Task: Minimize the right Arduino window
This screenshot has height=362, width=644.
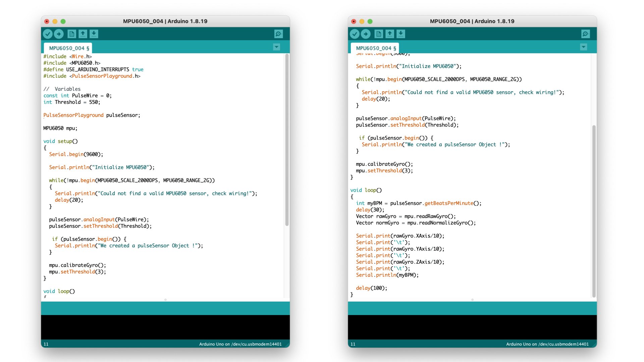Action: pyautogui.click(x=362, y=21)
